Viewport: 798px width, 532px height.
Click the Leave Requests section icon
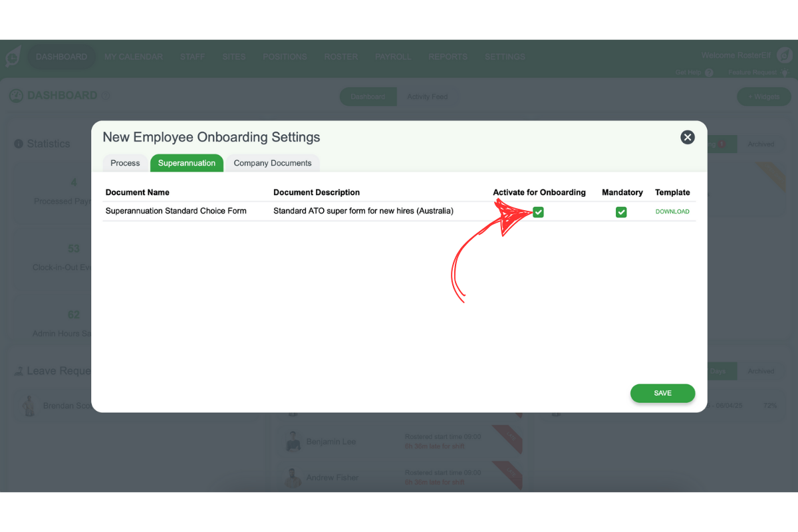(x=19, y=371)
